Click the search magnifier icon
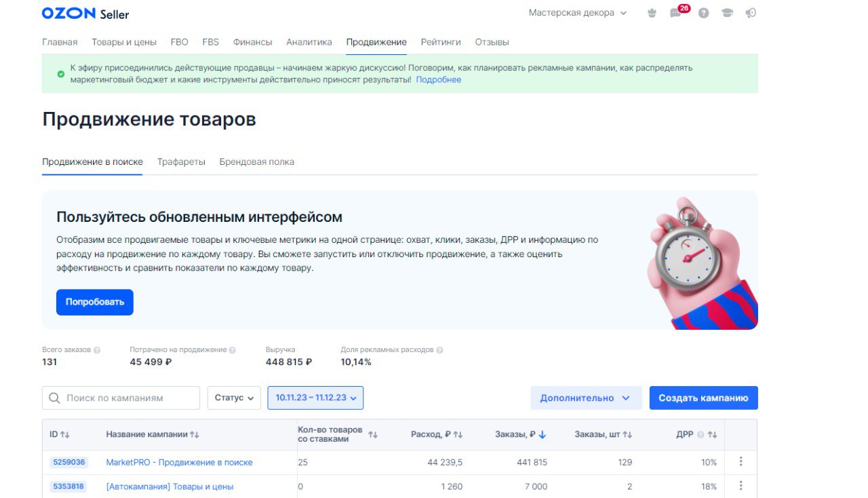This screenshot has height=498, width=868. click(55, 398)
